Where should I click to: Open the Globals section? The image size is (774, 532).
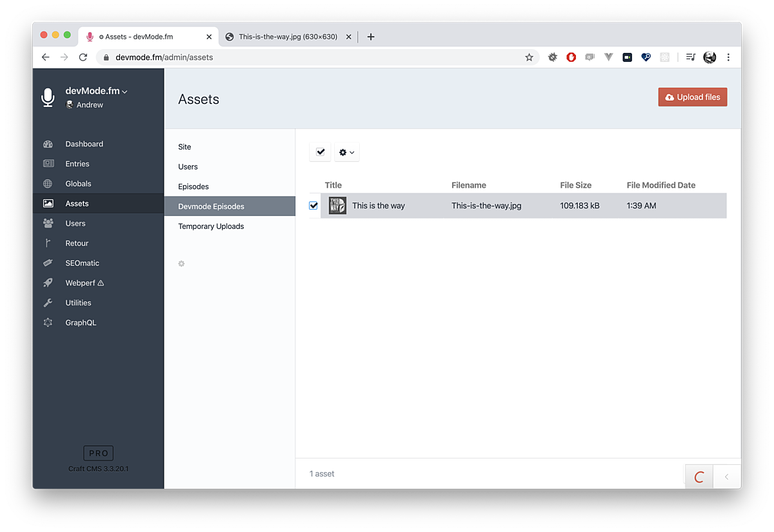tap(78, 184)
